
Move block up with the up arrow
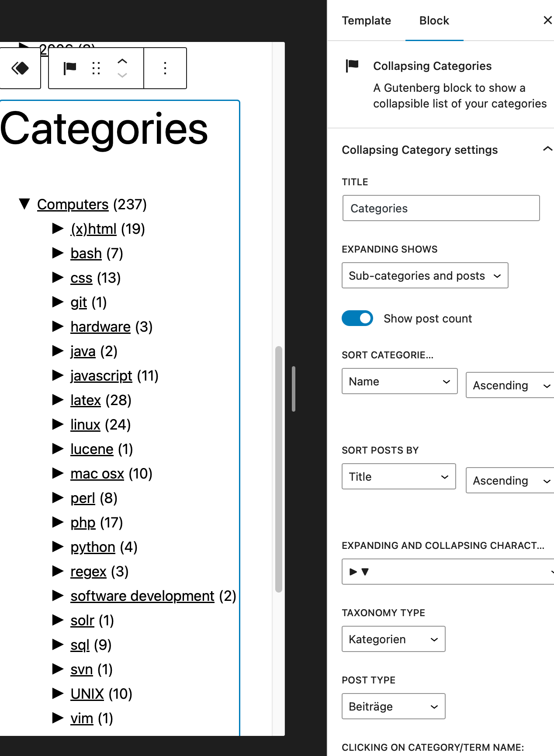pyautogui.click(x=122, y=61)
